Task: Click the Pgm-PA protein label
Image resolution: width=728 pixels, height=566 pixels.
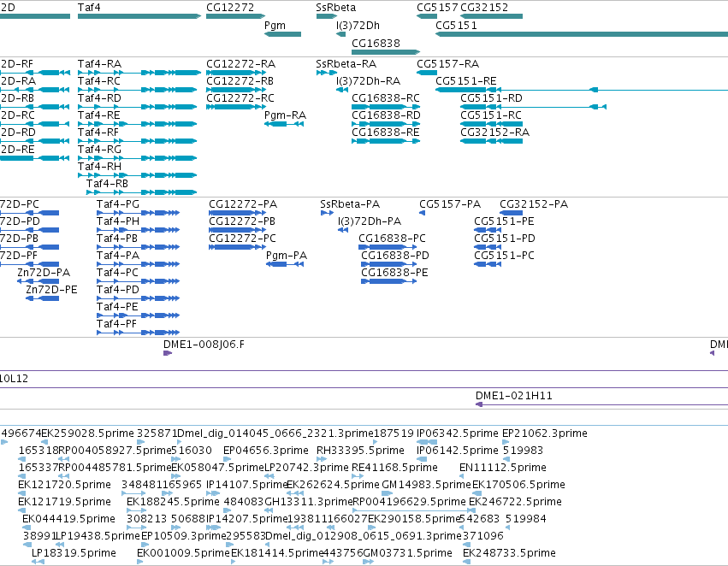Action: click(x=287, y=256)
